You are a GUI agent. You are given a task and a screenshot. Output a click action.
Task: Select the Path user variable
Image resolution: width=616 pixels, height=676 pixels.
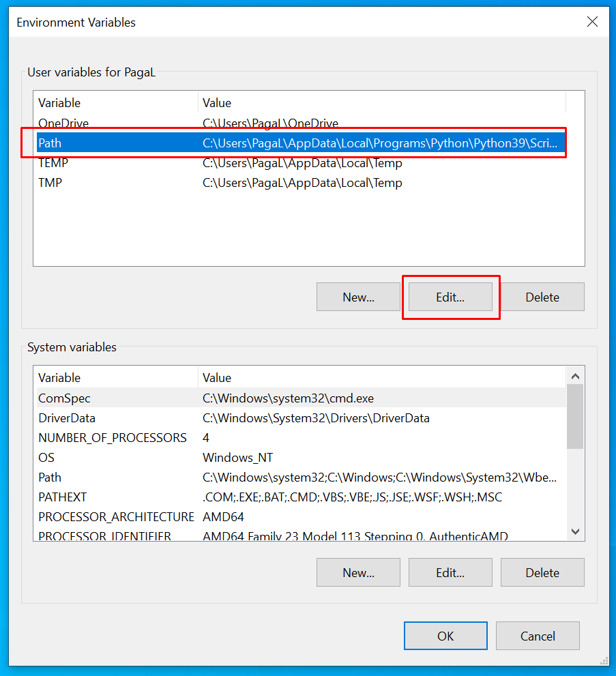50,143
